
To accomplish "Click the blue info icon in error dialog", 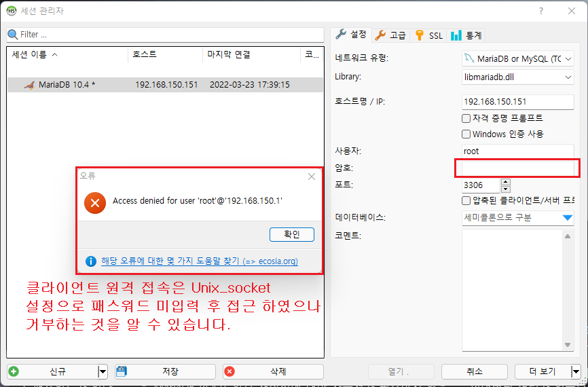I will point(91,261).
